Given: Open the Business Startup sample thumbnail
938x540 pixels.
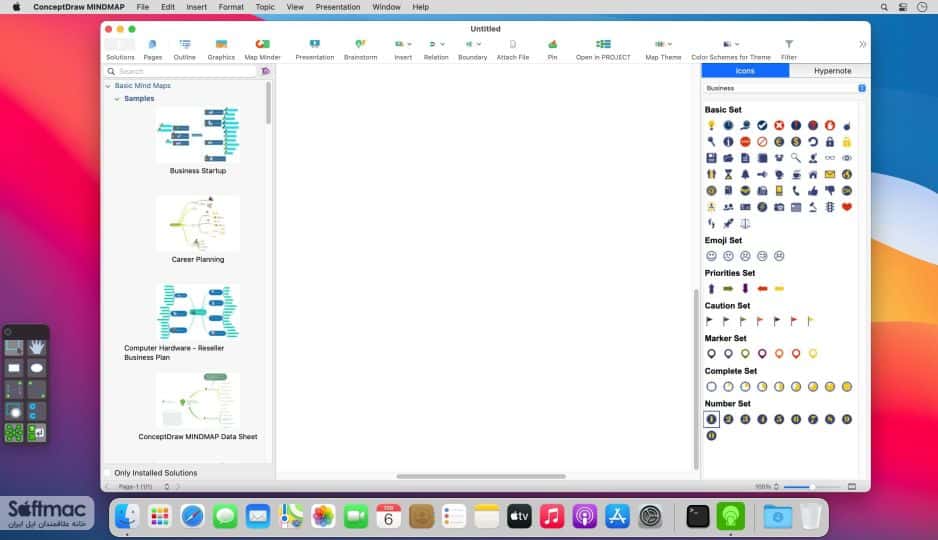Looking at the screenshot, I should (197, 135).
